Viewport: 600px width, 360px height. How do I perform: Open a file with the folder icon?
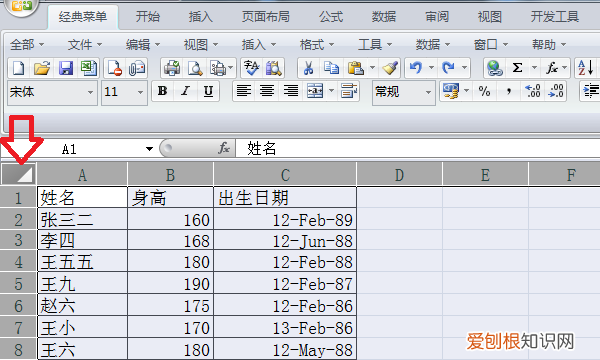(42, 68)
